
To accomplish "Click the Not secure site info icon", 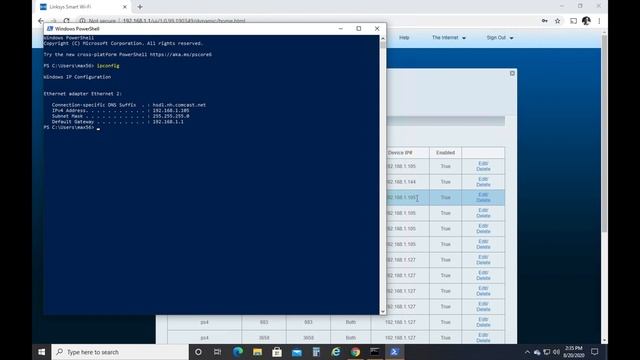I will (82, 21).
